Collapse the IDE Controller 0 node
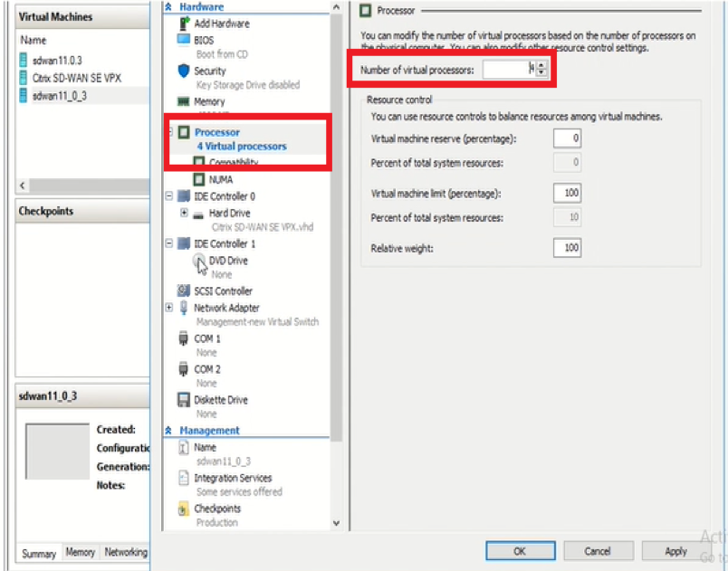Screen dimensions: 728x571 (x=169, y=196)
